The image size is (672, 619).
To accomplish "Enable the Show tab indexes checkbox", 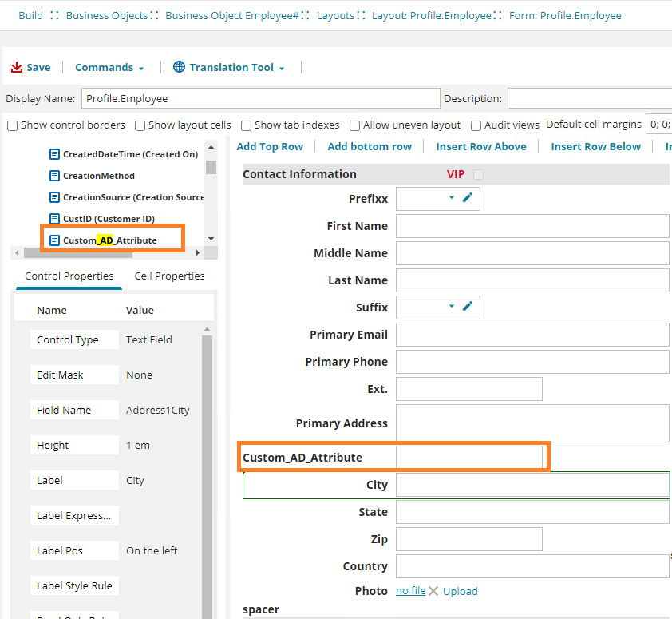I will 247,125.
